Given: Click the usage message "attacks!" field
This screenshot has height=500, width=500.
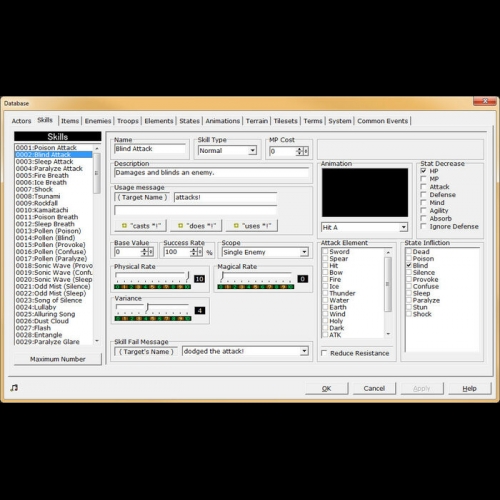Looking at the screenshot, I should click(225, 197).
